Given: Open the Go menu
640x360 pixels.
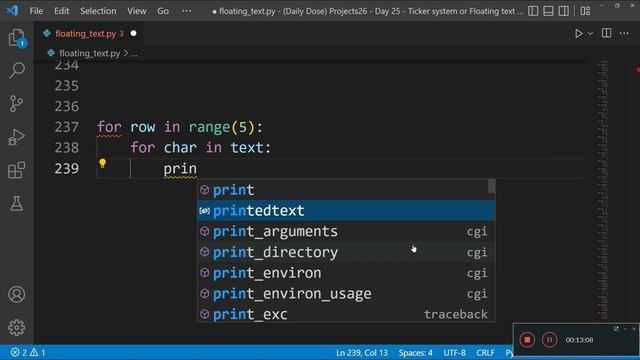Looking at the screenshot, I should [163, 11].
